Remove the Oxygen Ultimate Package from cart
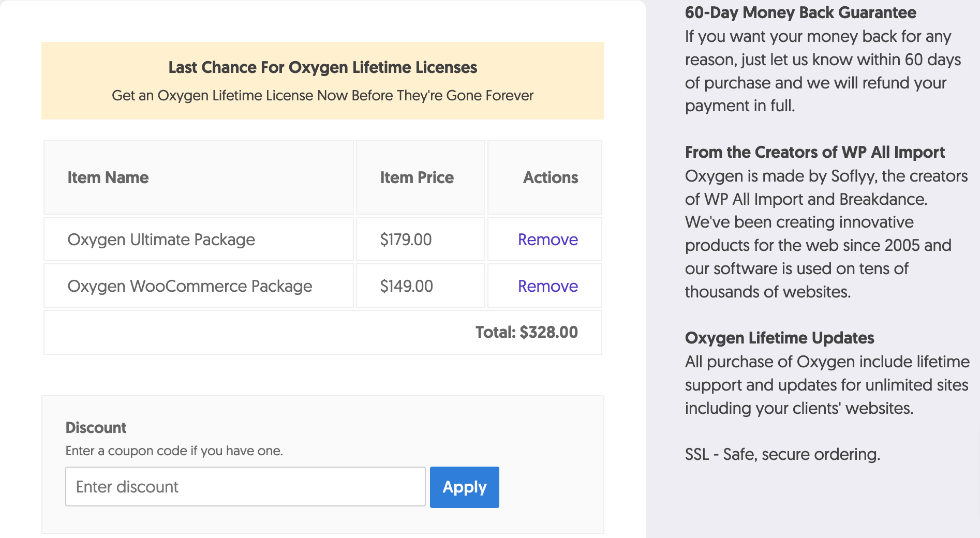The width and height of the screenshot is (980, 538). (x=547, y=239)
